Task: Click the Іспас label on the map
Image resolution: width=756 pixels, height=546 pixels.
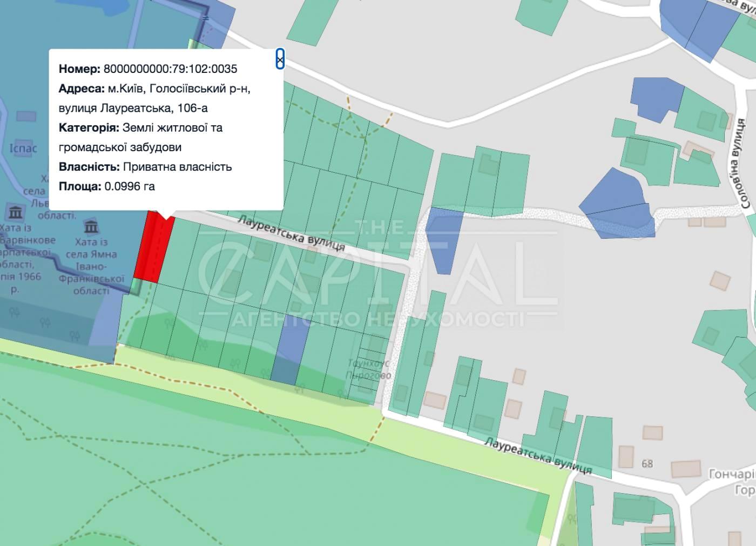Action: 23,148
